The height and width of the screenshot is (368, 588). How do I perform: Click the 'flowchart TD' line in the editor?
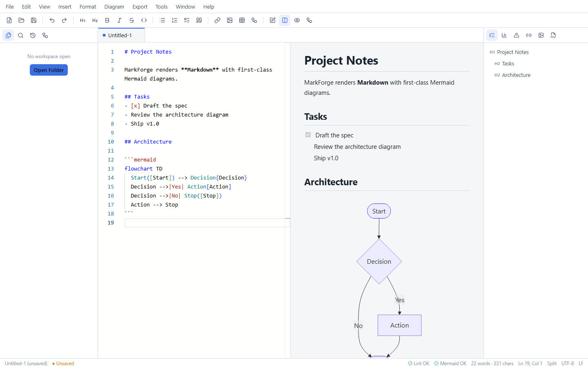(143, 169)
